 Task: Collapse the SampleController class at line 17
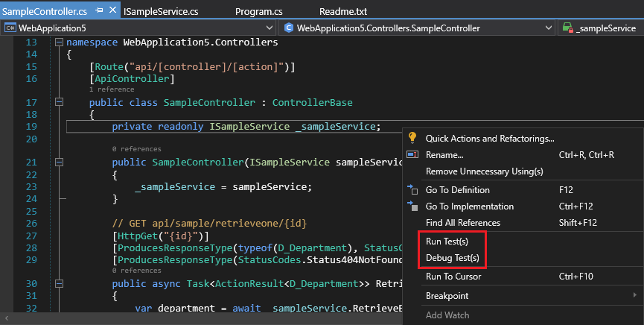click(x=59, y=102)
